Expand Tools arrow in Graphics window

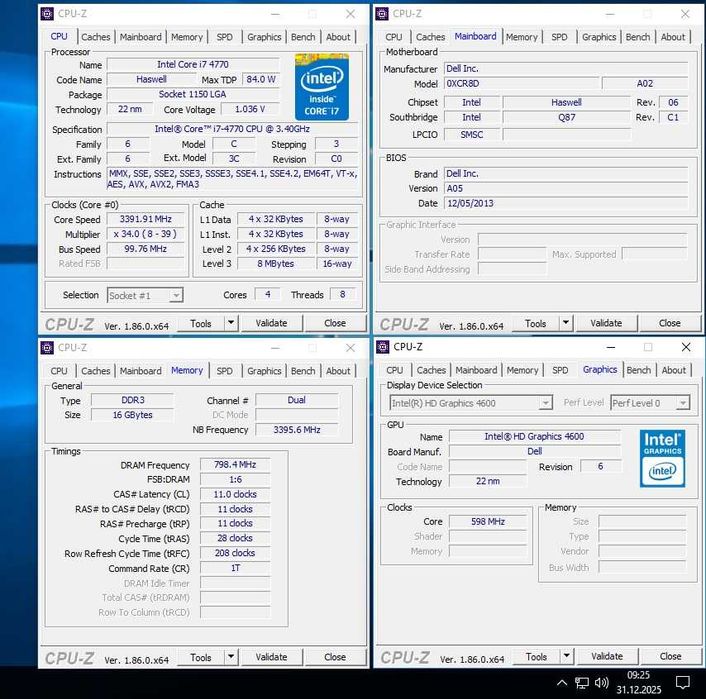point(566,656)
